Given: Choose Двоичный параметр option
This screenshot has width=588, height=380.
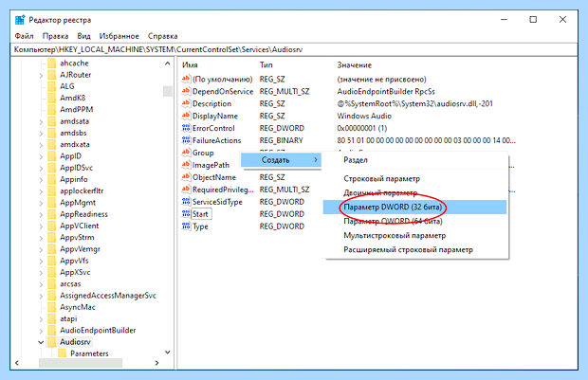Looking at the screenshot, I should [x=414, y=193].
